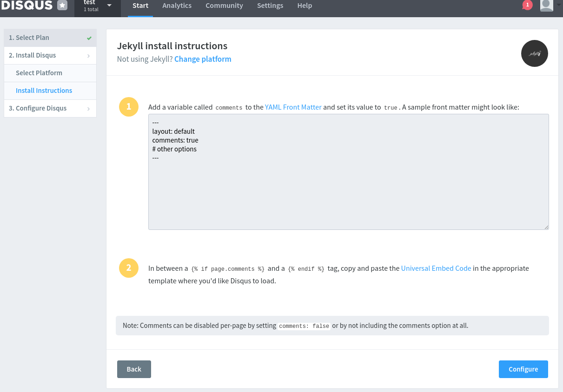563x392 pixels.
Task: Click the 'layout: default' line in sample
Action: pyautogui.click(x=173, y=131)
